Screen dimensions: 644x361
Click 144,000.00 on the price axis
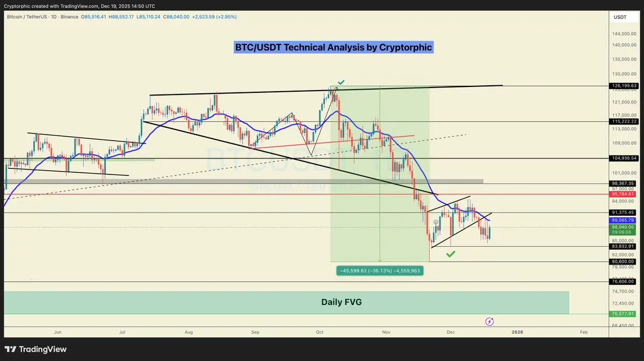coord(624,34)
